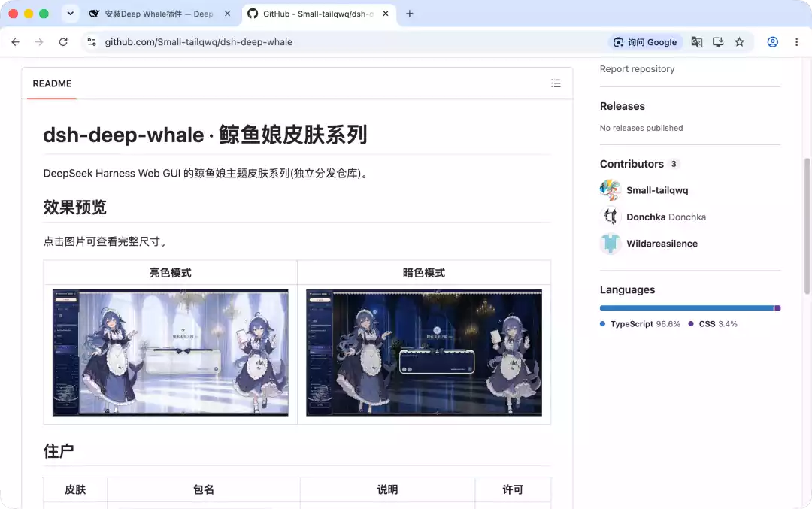
Task: Go back to the previous page
Action: pyautogui.click(x=16, y=42)
